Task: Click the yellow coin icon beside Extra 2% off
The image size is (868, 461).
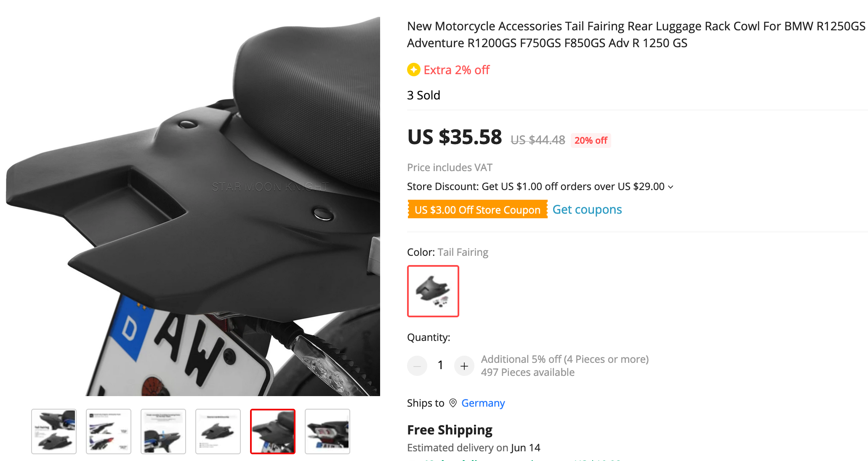Action: tap(413, 70)
